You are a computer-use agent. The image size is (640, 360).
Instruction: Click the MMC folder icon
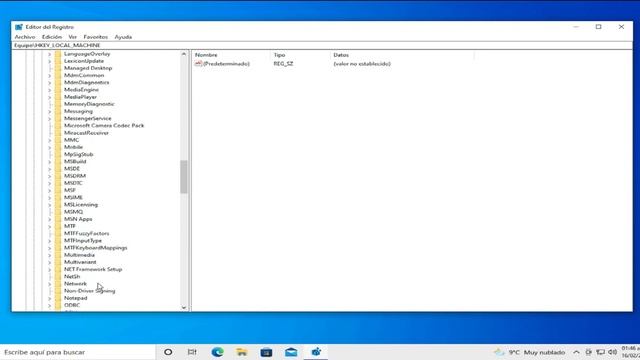point(58,140)
